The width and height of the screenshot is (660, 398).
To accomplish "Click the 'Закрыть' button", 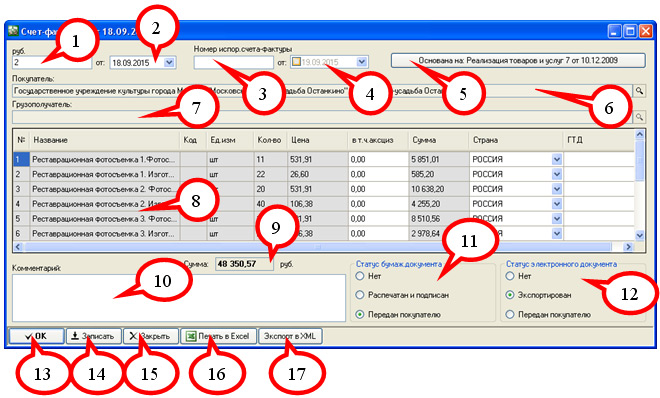I will click(151, 336).
